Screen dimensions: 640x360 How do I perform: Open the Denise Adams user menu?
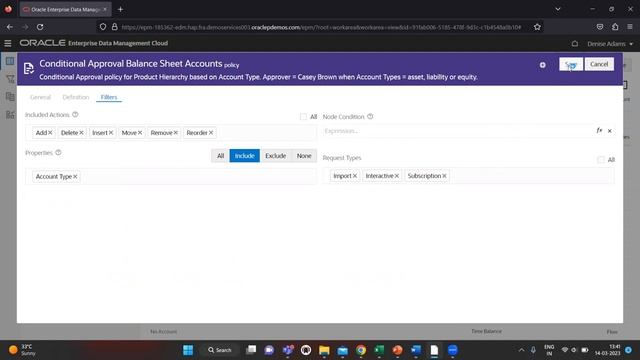coord(610,44)
